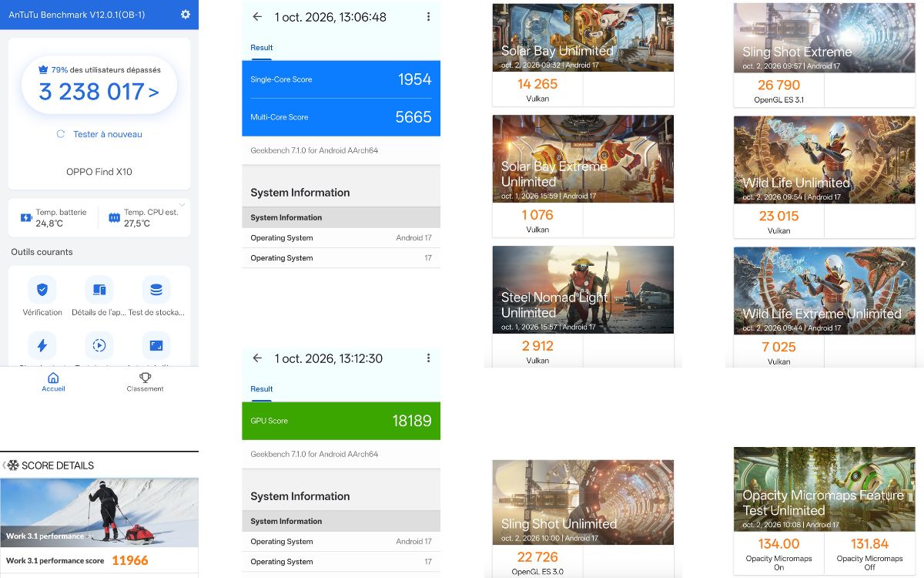The width and height of the screenshot is (924, 578).
Task: Open the Solar Bay Extreme Unlimited thumbnail
Action: click(x=583, y=159)
